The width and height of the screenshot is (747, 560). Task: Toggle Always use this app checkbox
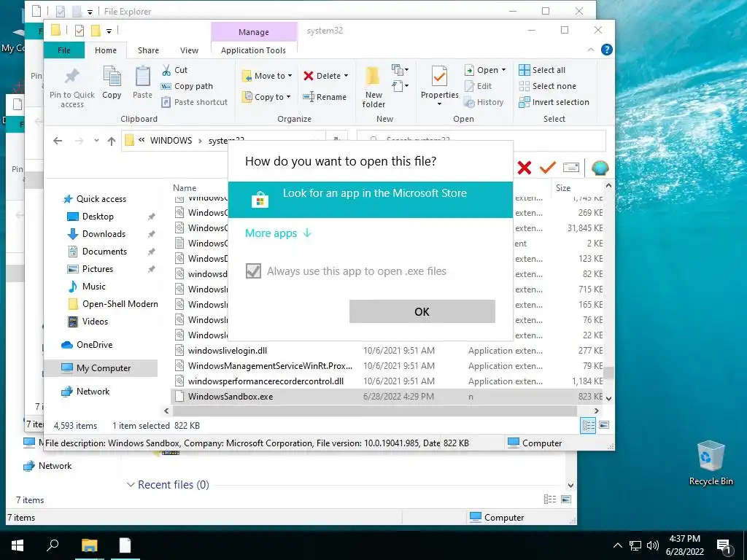(253, 271)
